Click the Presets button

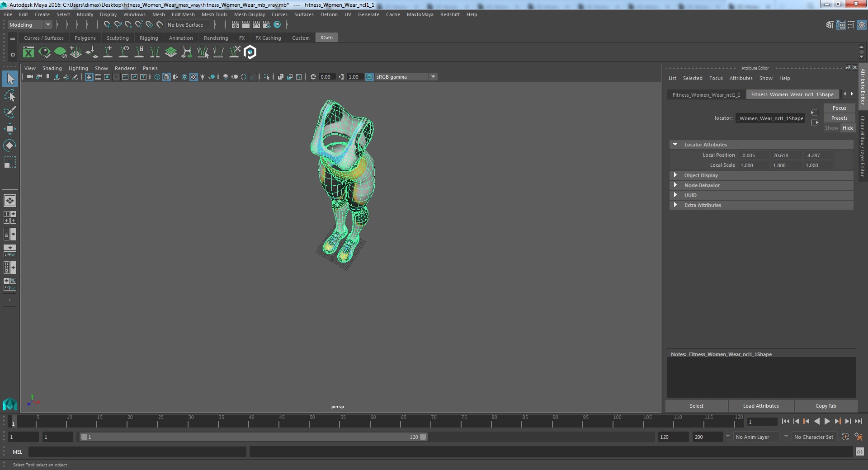tap(839, 118)
